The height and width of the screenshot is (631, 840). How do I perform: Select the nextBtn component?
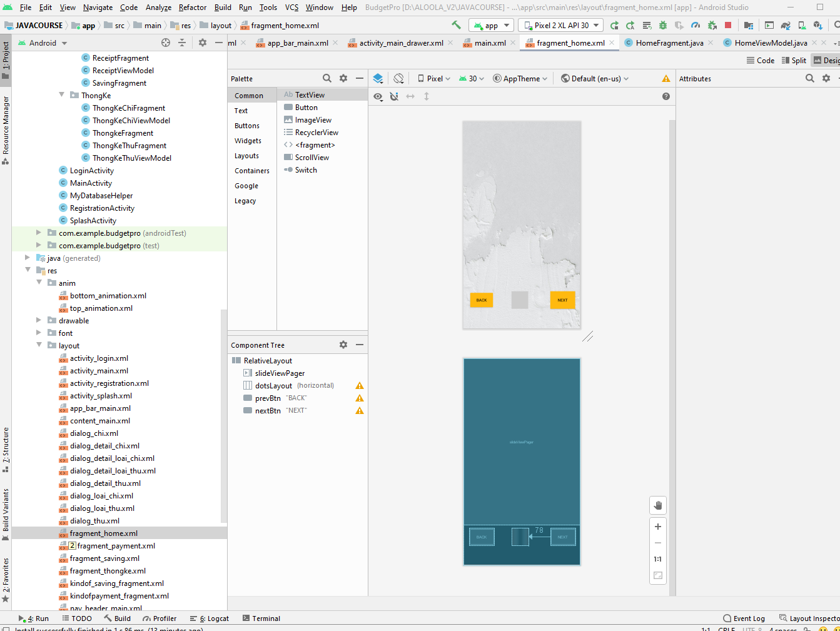click(268, 411)
